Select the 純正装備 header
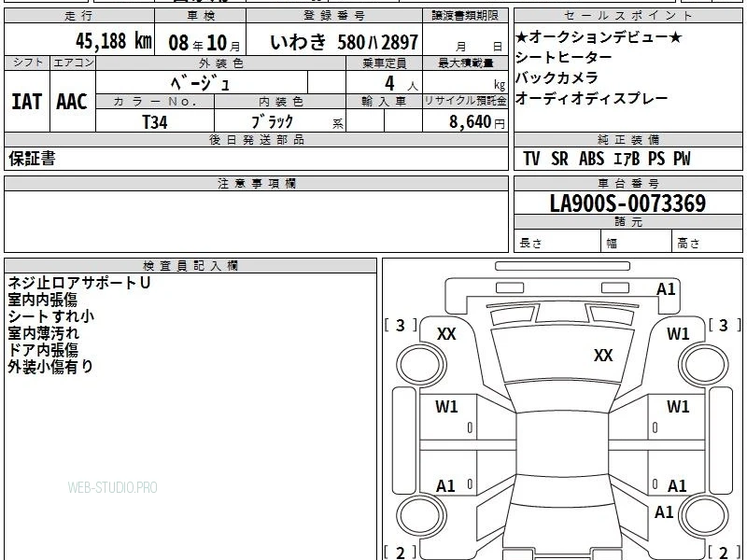The image size is (747, 560). pos(627,140)
